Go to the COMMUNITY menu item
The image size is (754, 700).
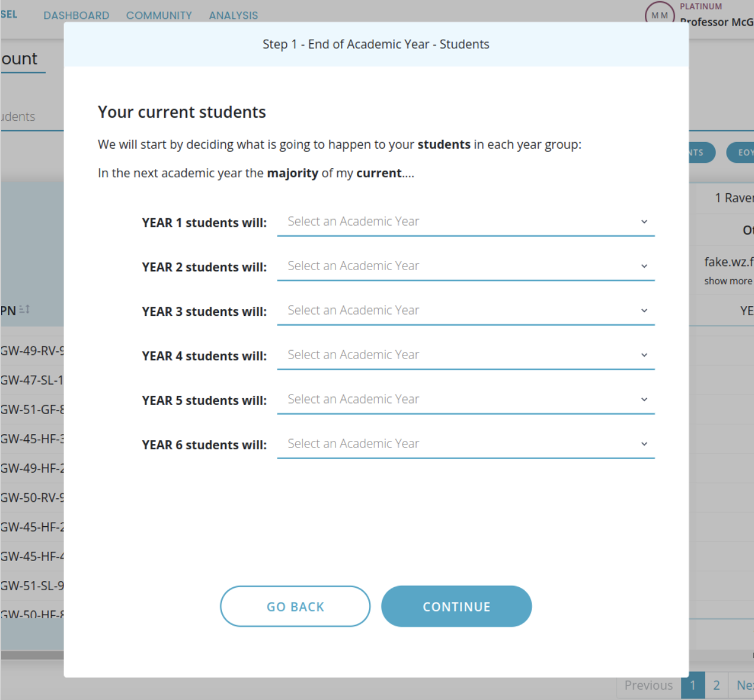point(159,15)
